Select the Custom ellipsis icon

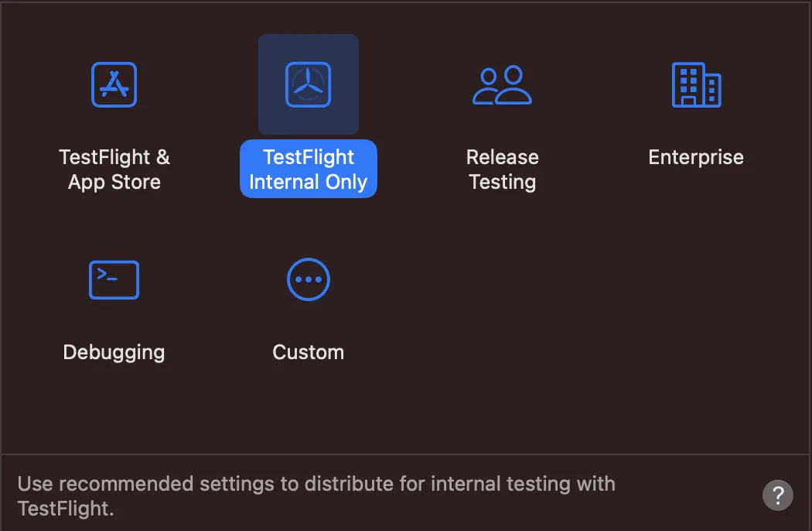(x=309, y=279)
